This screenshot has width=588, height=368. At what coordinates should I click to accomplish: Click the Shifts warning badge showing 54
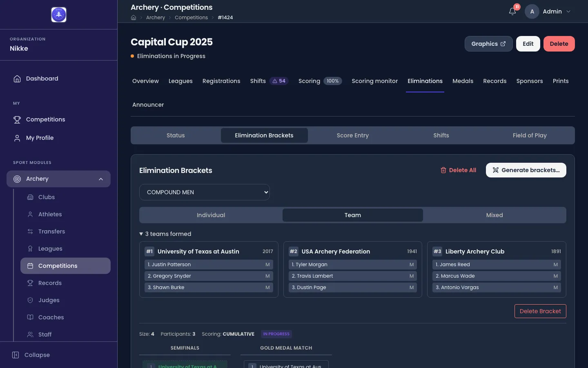click(x=279, y=81)
